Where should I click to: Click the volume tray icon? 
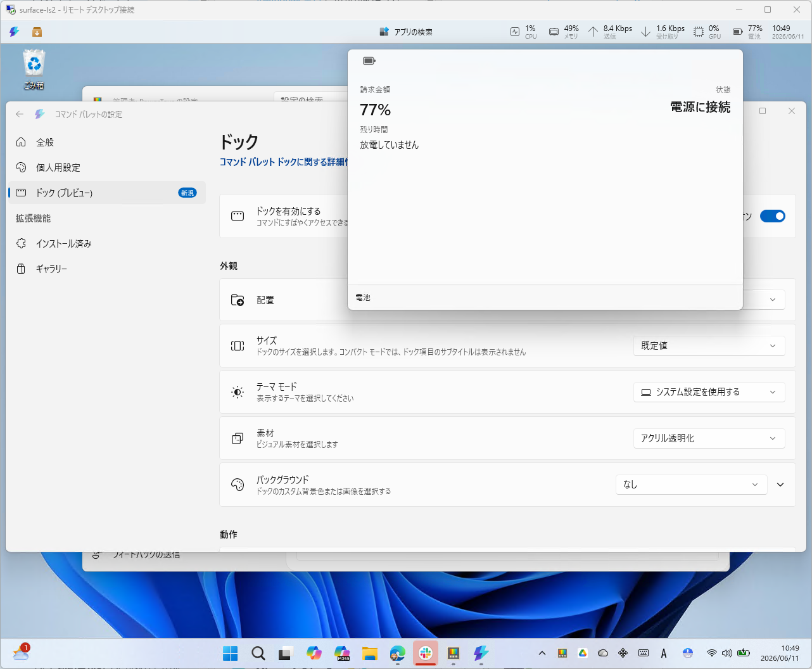click(727, 653)
